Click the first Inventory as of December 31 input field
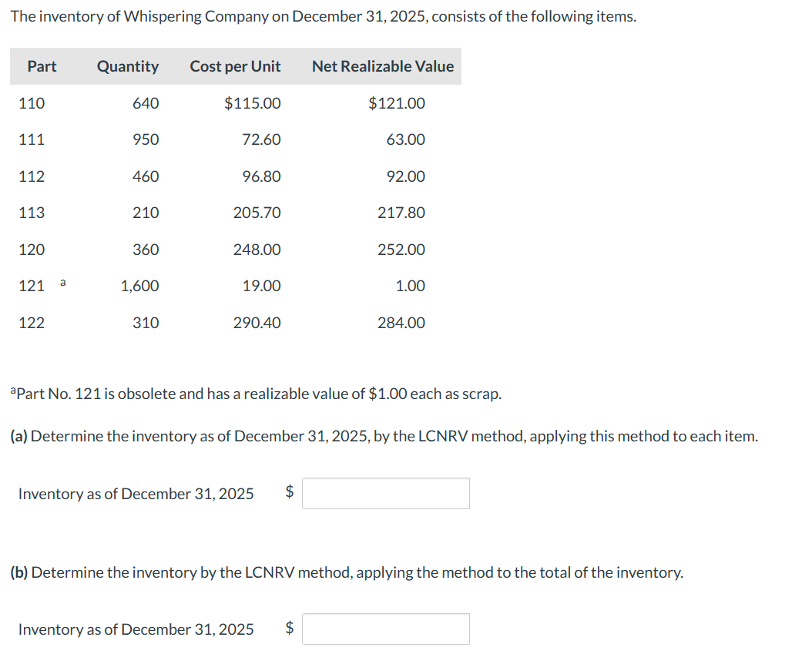Viewport: 812px width, 654px height. click(x=385, y=493)
